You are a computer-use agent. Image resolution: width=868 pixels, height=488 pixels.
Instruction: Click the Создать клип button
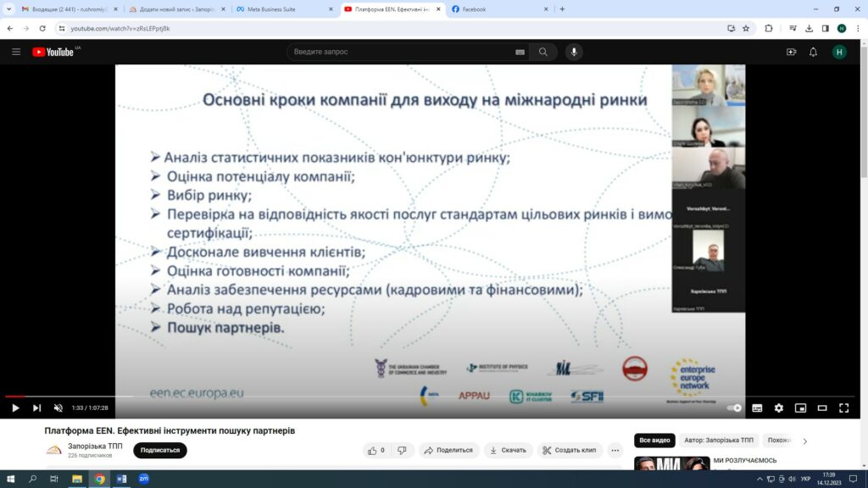click(570, 451)
